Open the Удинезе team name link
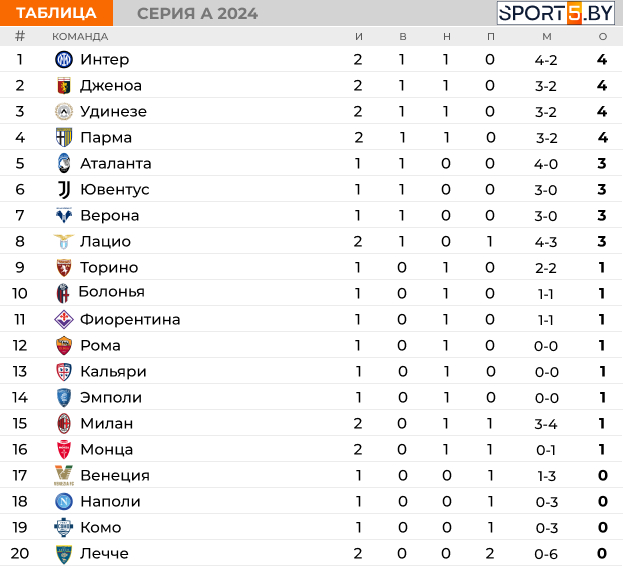The width and height of the screenshot is (623, 574). point(113,112)
